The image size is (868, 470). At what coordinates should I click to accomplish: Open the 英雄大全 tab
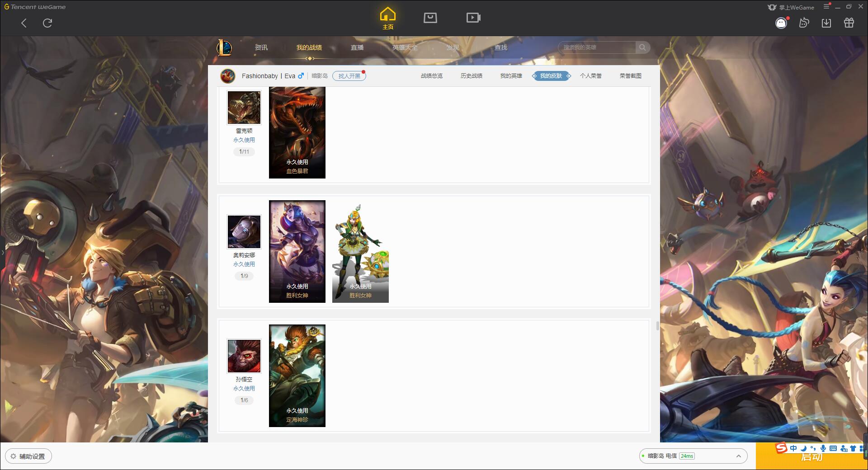(405, 47)
